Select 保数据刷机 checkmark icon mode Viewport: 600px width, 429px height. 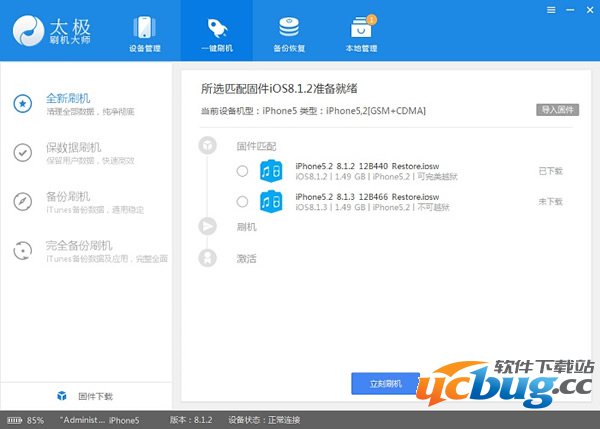coord(23,153)
